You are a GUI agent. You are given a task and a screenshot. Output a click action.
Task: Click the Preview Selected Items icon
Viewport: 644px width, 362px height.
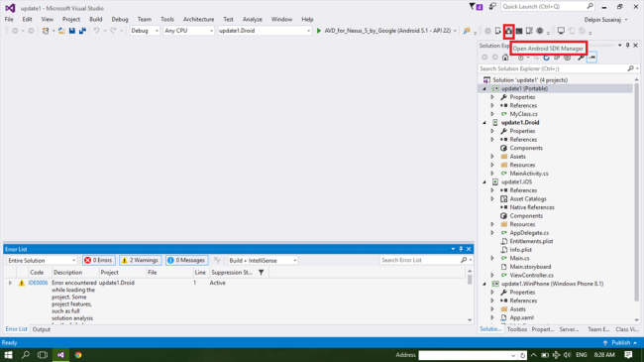pos(591,58)
